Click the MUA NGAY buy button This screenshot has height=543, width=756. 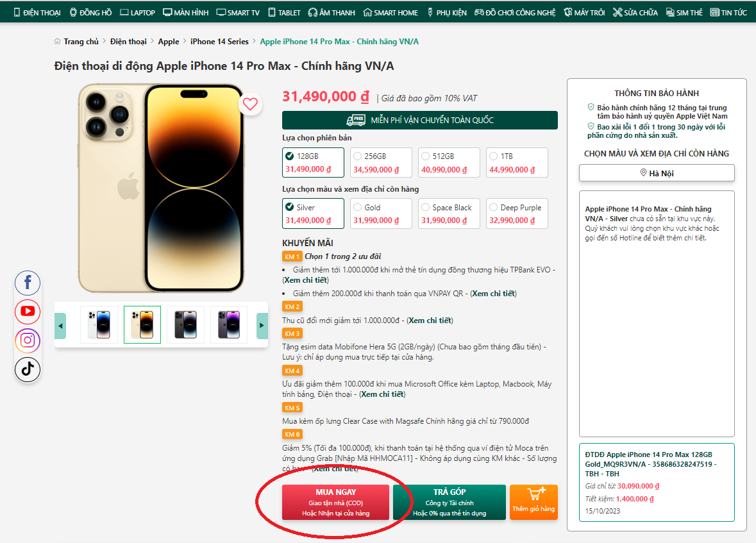coord(335,502)
